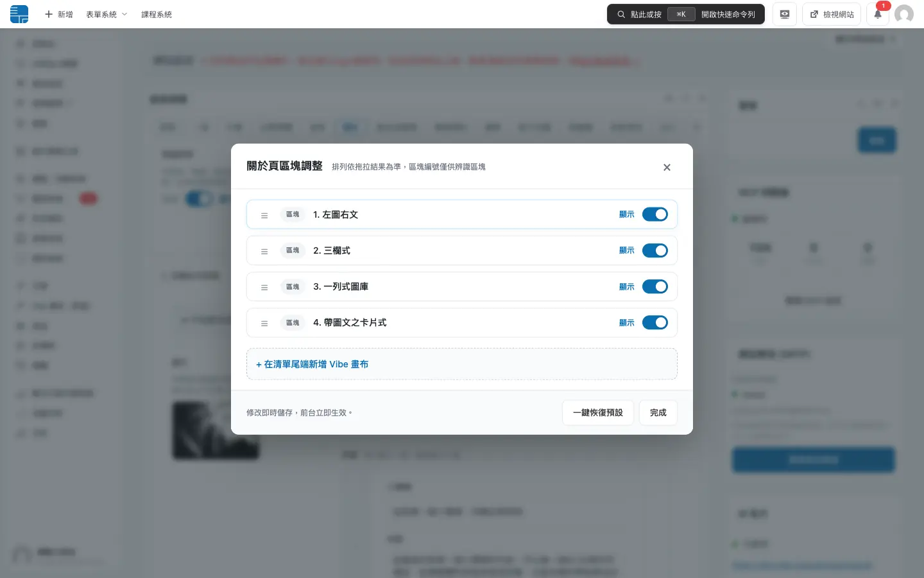Close the 關於頁區塊調整 dialog
The width and height of the screenshot is (924, 578).
(667, 167)
